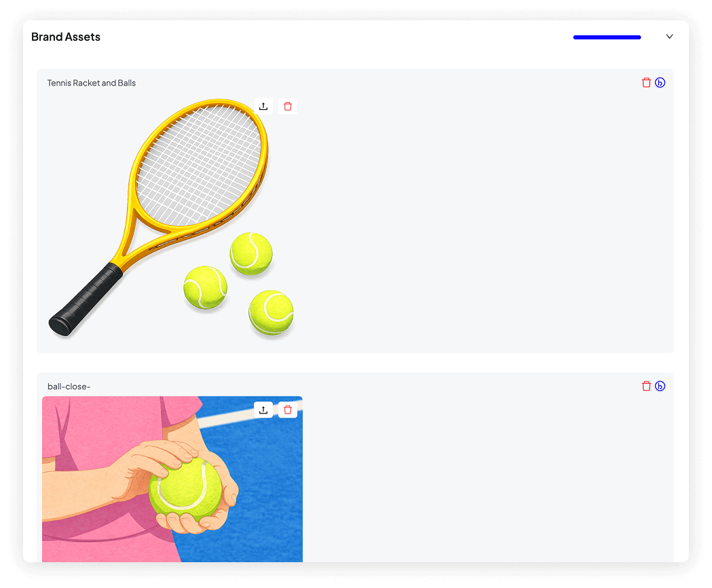Remove the ball close-up image with its trash icon
The width and height of the screenshot is (712, 588).
tap(287, 410)
